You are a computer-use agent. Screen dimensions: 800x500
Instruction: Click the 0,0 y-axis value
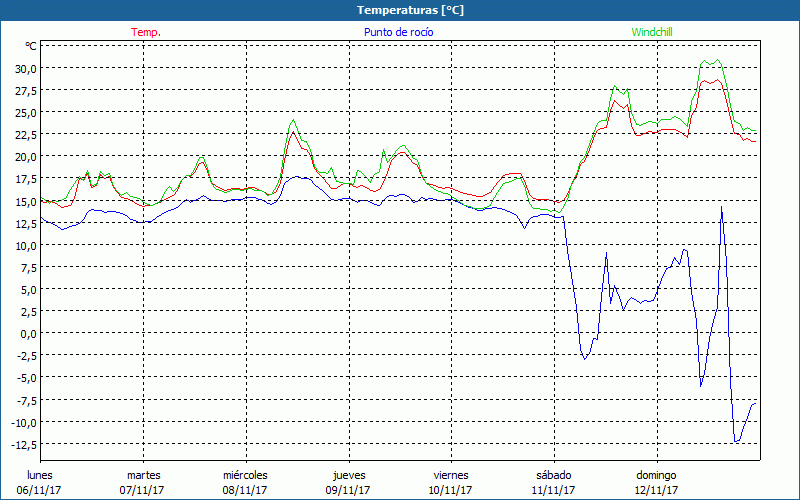pyautogui.click(x=27, y=333)
